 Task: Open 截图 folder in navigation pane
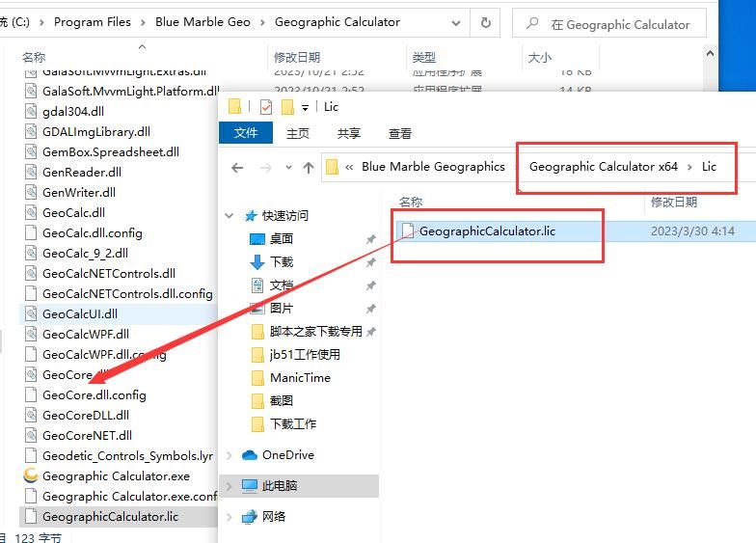tap(282, 401)
